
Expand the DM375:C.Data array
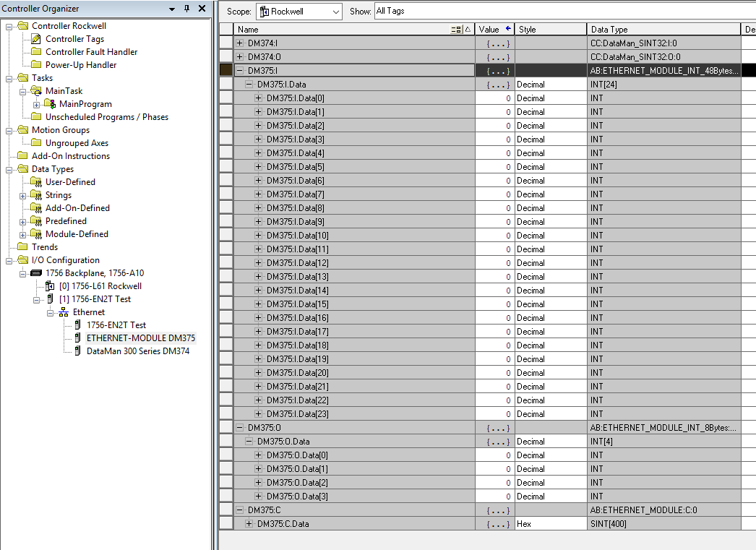(249, 524)
